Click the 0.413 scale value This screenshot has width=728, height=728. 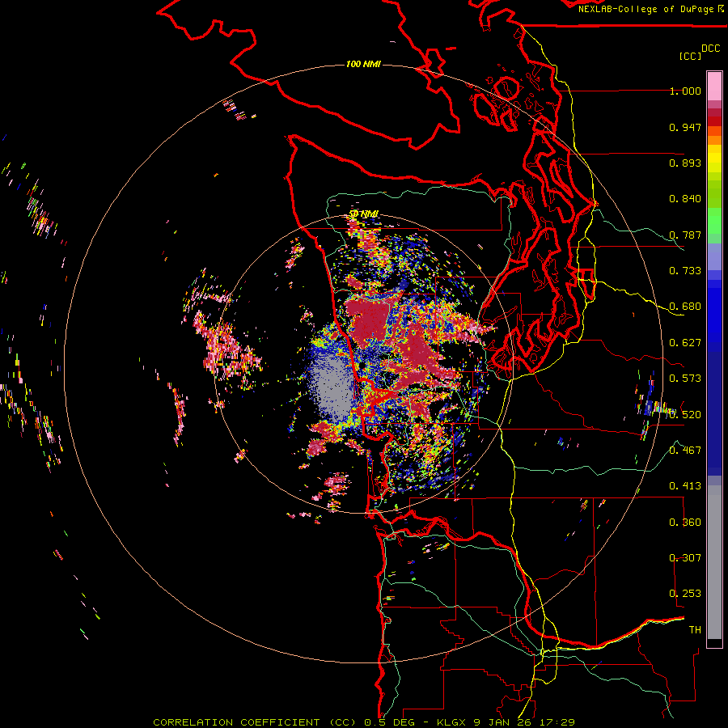pos(685,486)
